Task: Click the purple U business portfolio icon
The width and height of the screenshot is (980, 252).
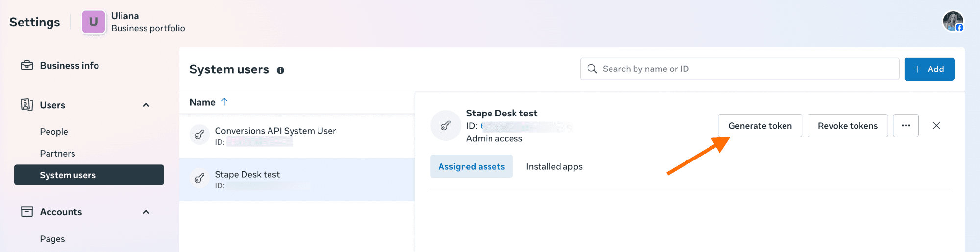Action: click(94, 22)
